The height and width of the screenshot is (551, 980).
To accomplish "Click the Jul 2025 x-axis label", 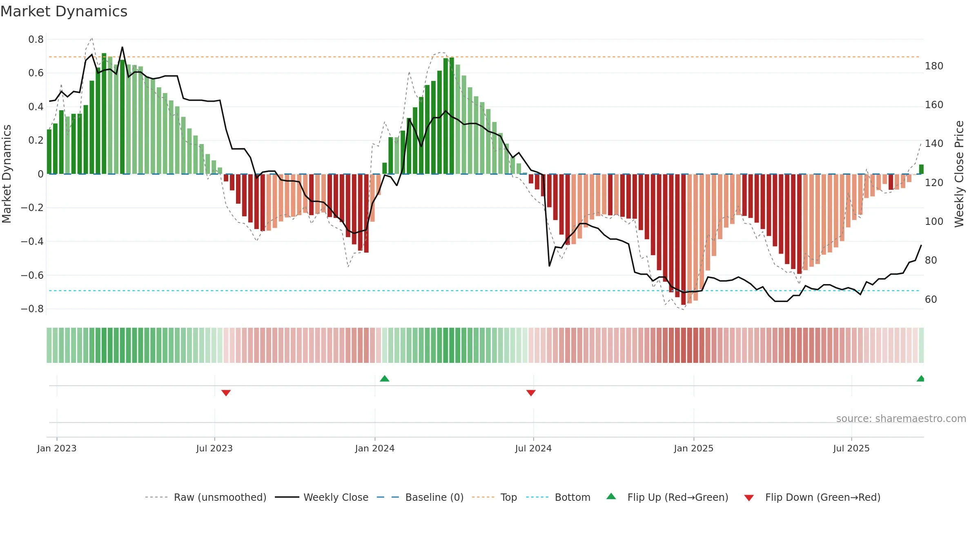I will (x=851, y=448).
